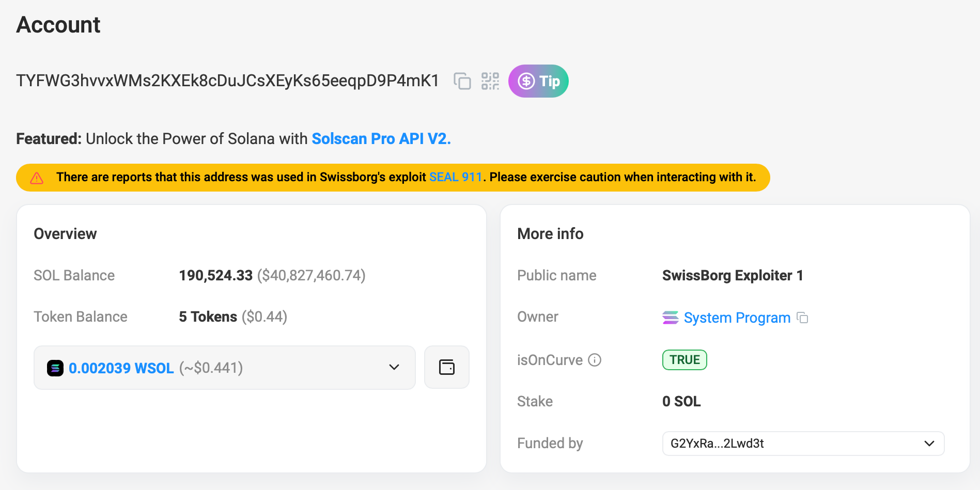Click the 0.002039 WSOL token link
The width and height of the screenshot is (980, 490).
[121, 368]
